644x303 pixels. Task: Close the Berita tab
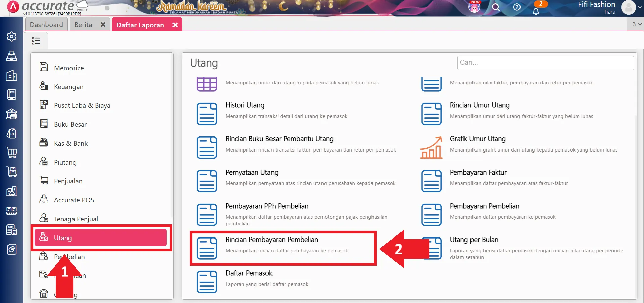pyautogui.click(x=103, y=25)
